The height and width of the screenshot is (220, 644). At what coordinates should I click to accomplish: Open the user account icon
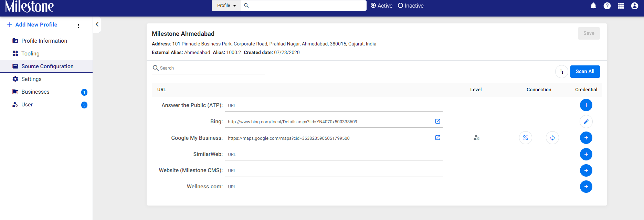click(635, 6)
